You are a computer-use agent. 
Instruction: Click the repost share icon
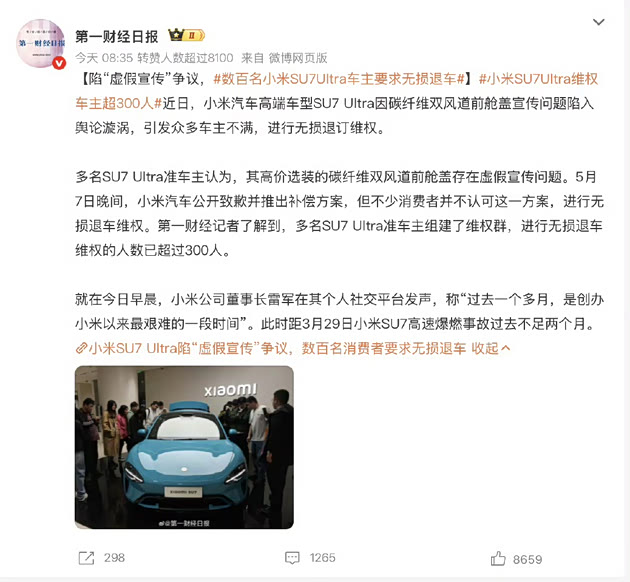click(86, 558)
